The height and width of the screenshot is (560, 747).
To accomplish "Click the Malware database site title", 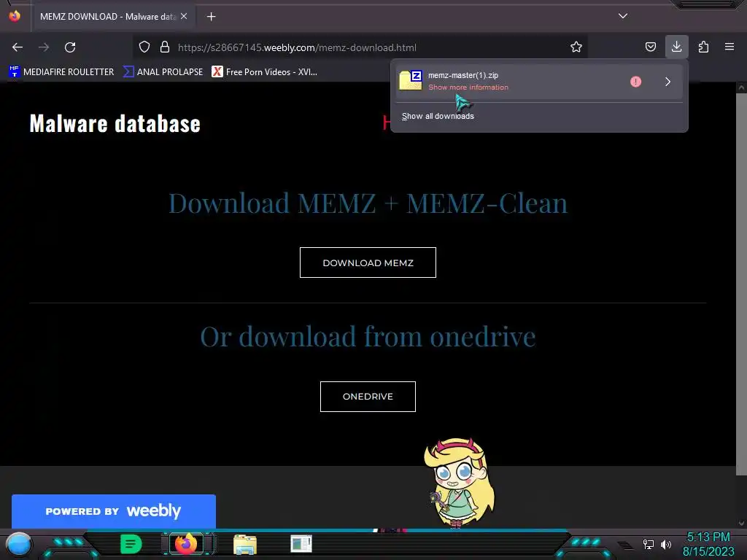I will point(115,124).
